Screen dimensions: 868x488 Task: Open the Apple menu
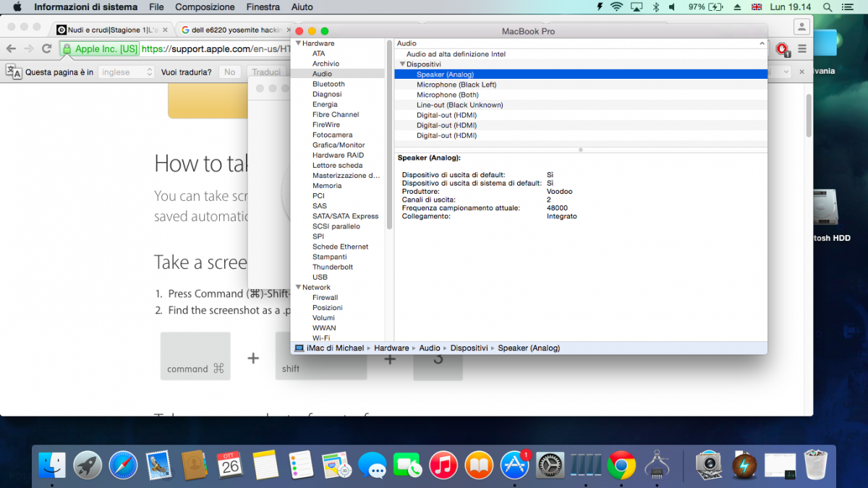pos(17,7)
